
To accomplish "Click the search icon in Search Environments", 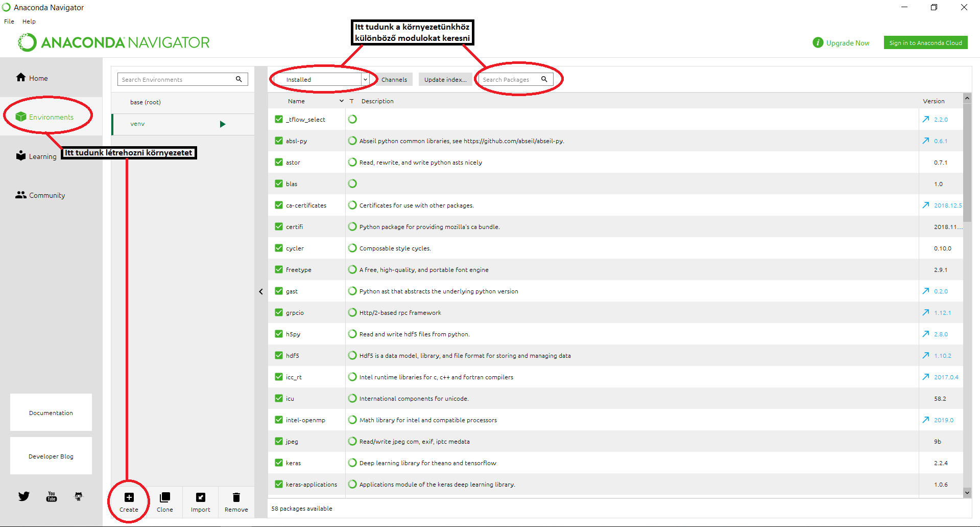I will click(x=238, y=79).
